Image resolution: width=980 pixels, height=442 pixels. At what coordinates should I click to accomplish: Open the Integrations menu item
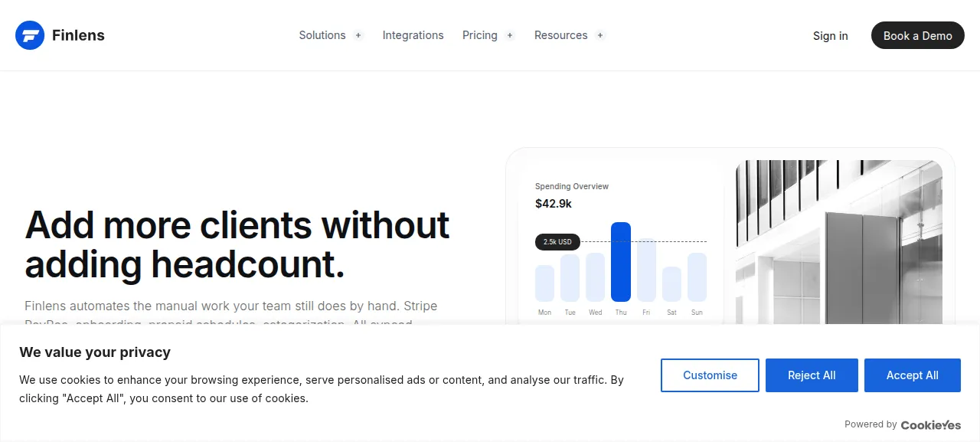[x=413, y=35]
